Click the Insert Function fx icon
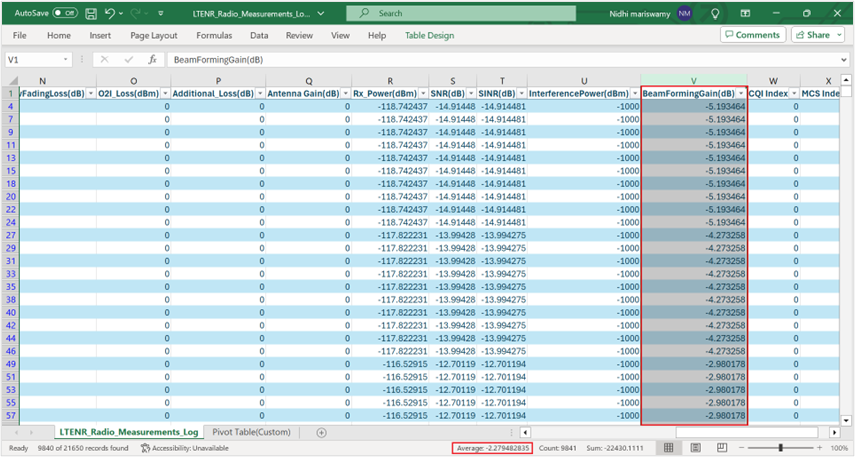Image resolution: width=855 pixels, height=457 pixels. click(152, 60)
